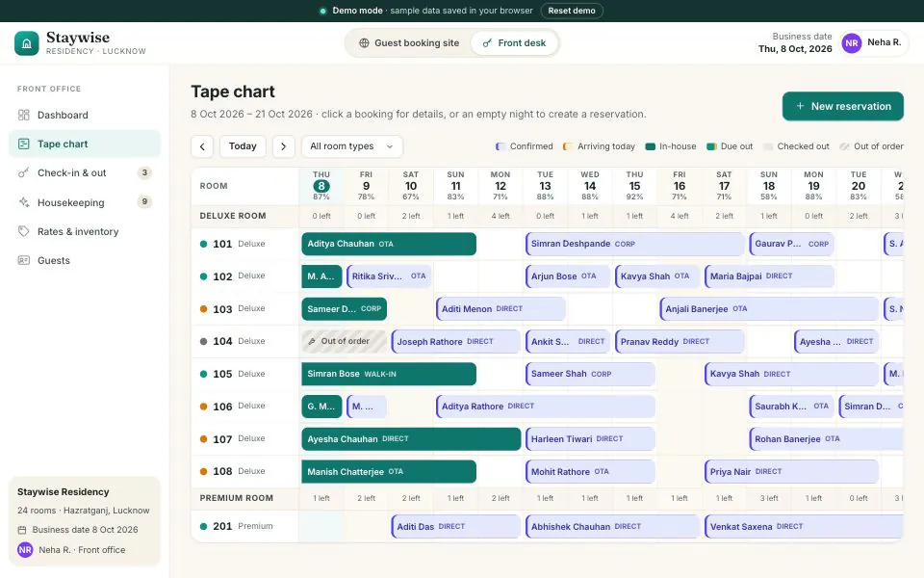Screen dimensions: 924x578
Task: Click the green status dot for room 101
Action: 203,244
